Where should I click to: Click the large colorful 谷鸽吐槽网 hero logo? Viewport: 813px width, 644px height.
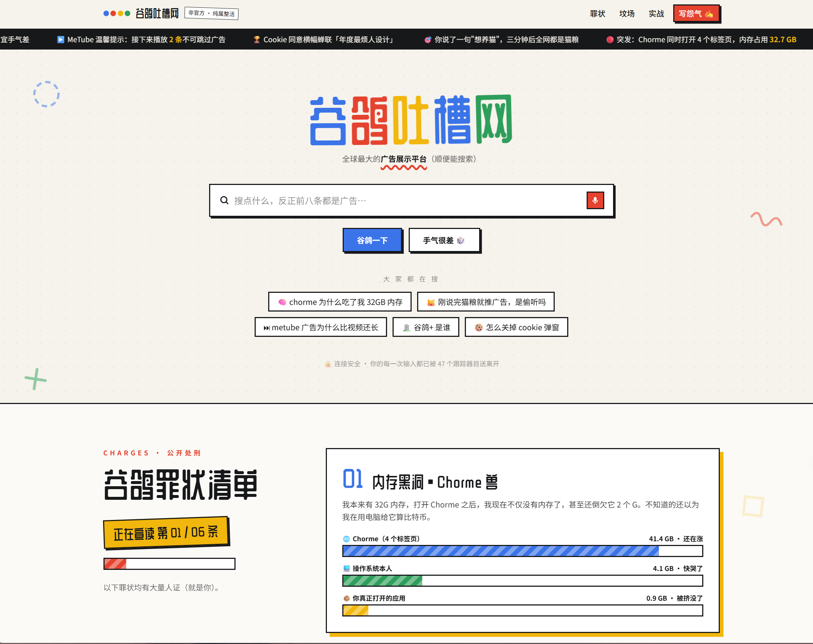[411, 120]
